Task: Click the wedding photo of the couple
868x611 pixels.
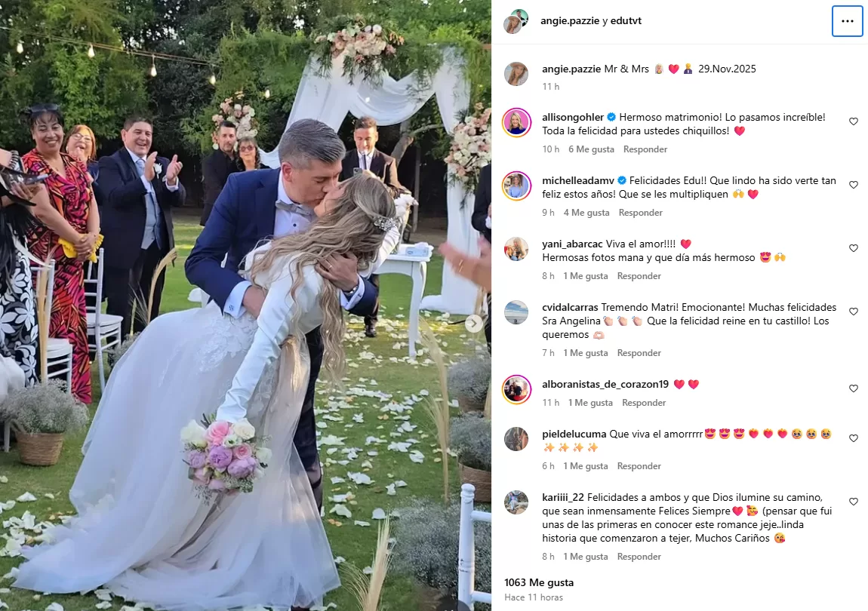Action: click(x=245, y=305)
